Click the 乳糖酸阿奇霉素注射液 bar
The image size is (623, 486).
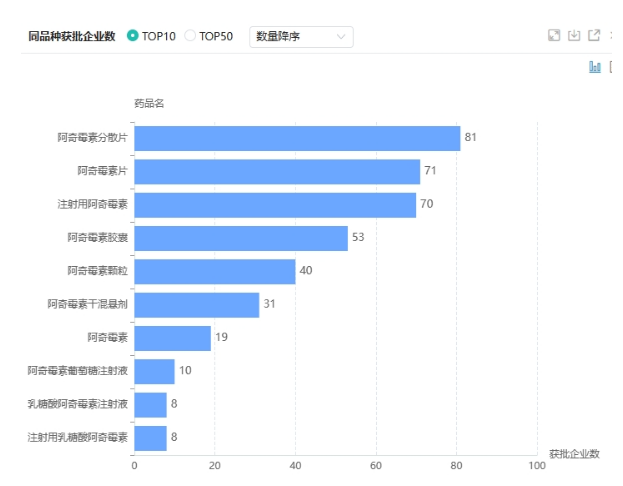[x=150, y=404]
